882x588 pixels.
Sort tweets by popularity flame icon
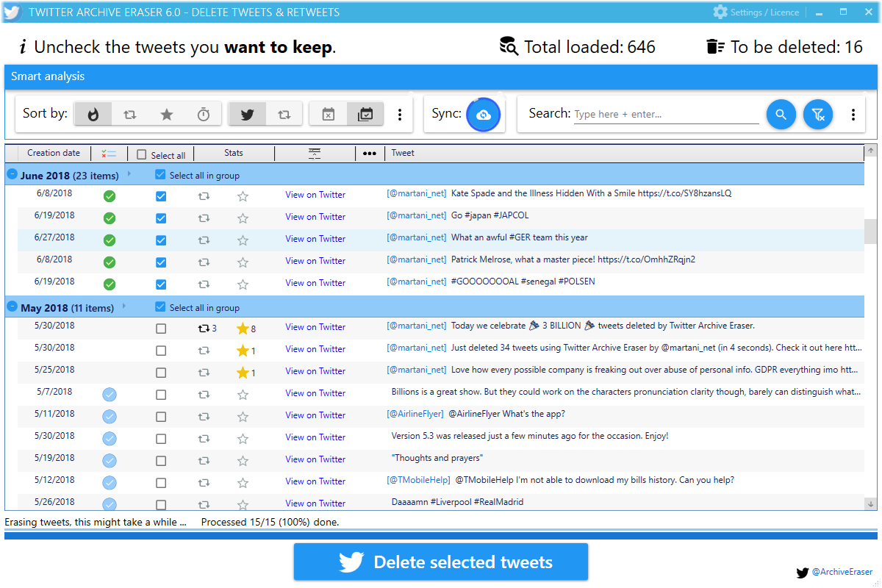tap(93, 114)
